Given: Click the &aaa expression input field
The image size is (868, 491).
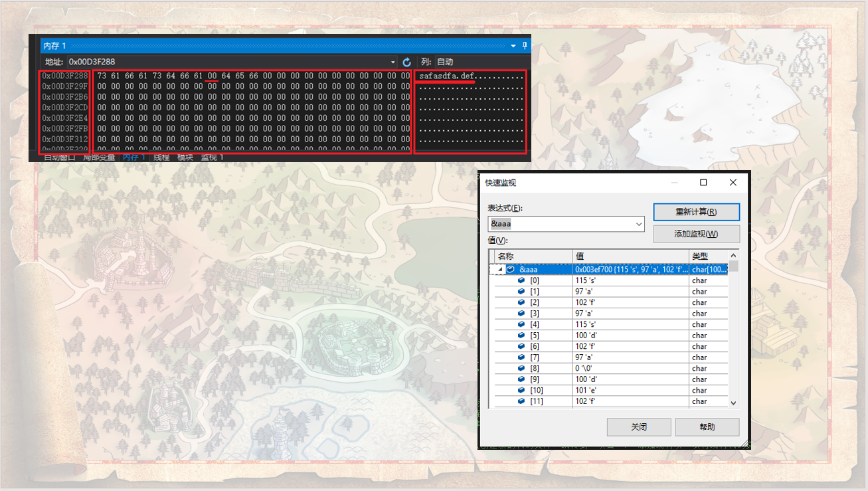Looking at the screenshot, I should (x=561, y=224).
